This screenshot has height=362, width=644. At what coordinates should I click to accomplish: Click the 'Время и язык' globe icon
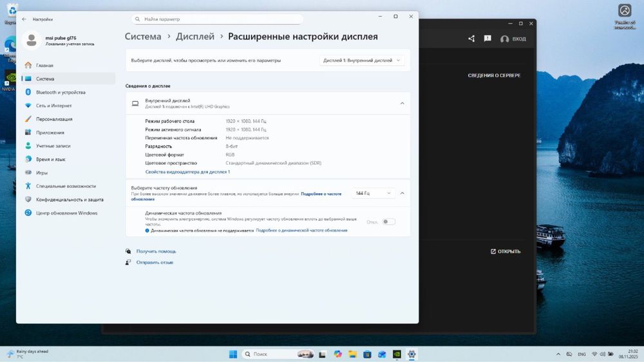[28, 159]
